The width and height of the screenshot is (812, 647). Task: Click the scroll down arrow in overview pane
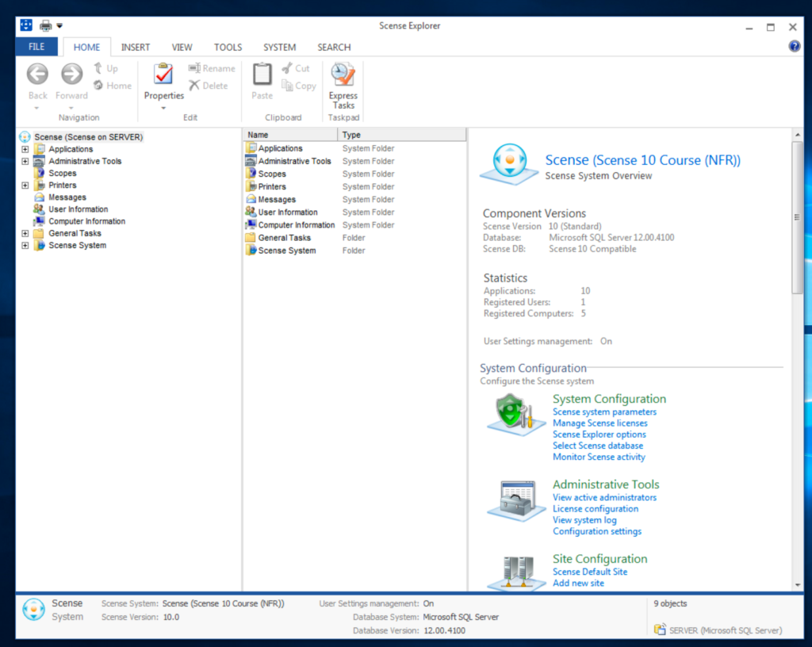(797, 585)
